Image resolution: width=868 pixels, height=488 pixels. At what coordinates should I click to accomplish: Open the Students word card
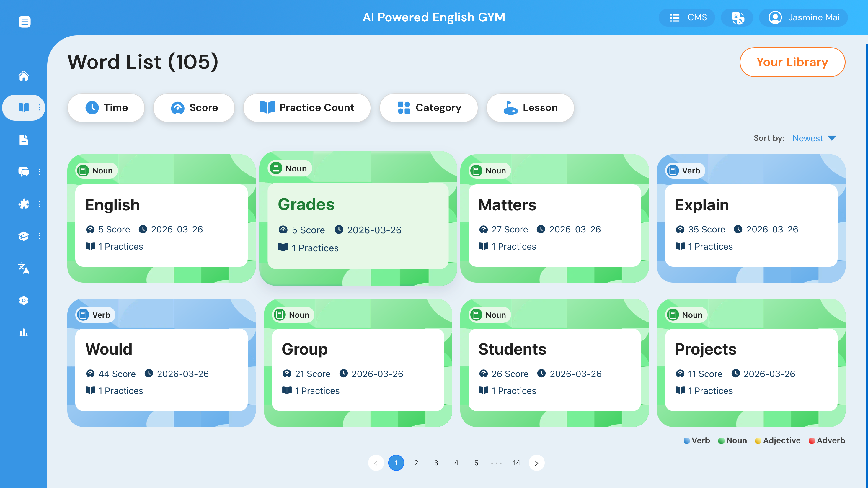(x=554, y=363)
